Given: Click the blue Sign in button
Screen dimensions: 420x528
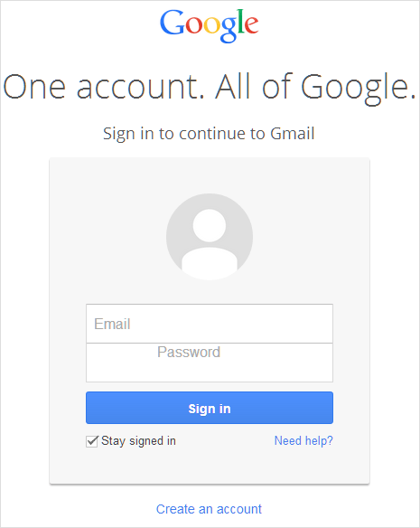Looking at the screenshot, I should [210, 408].
